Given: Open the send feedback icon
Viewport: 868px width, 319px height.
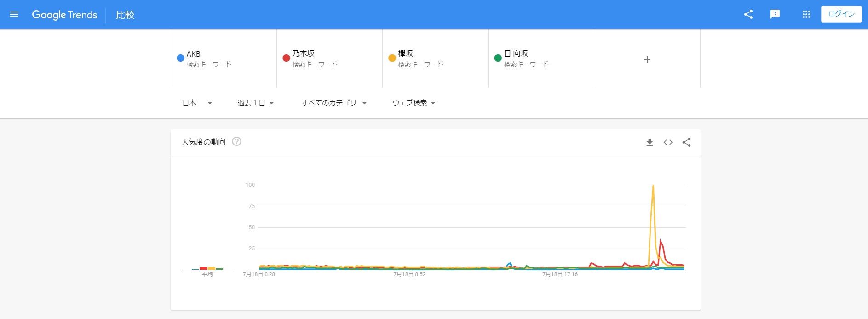Looking at the screenshot, I should 775,14.
